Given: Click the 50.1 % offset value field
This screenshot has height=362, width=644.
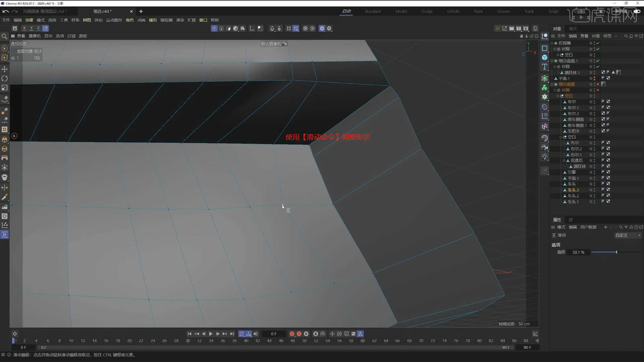Looking at the screenshot, I should 578,252.
